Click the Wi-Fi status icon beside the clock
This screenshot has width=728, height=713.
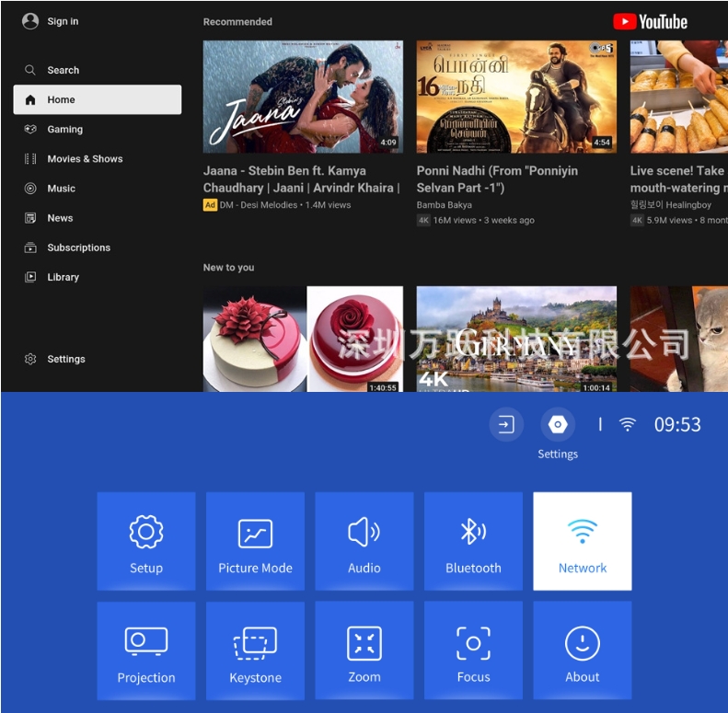coord(628,424)
